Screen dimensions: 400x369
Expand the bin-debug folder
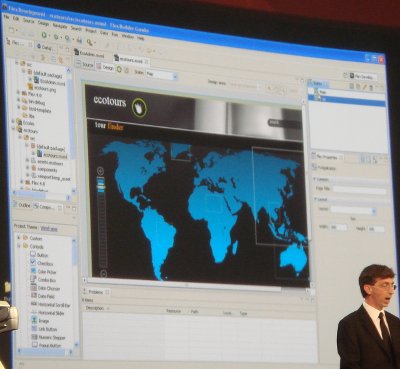coord(19,100)
